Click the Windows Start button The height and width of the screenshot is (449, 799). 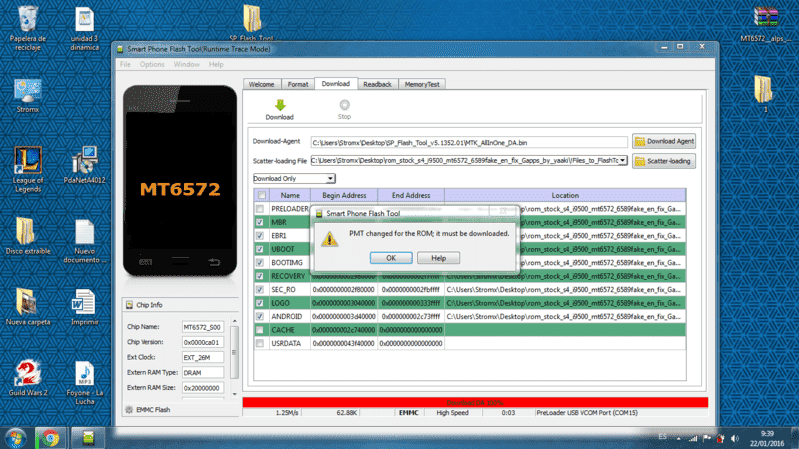(16, 438)
